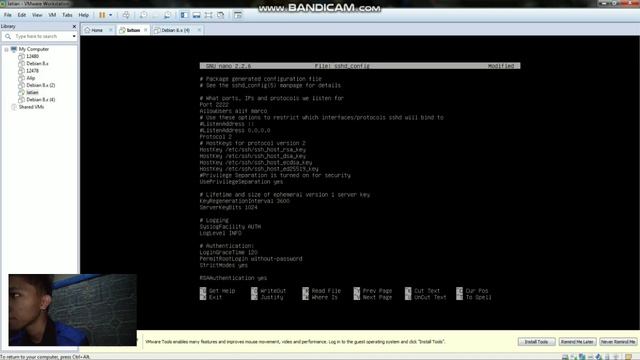640x360 pixels.
Task: Toggle the thumbnail bar toolbar icon
Action: tap(196, 15)
